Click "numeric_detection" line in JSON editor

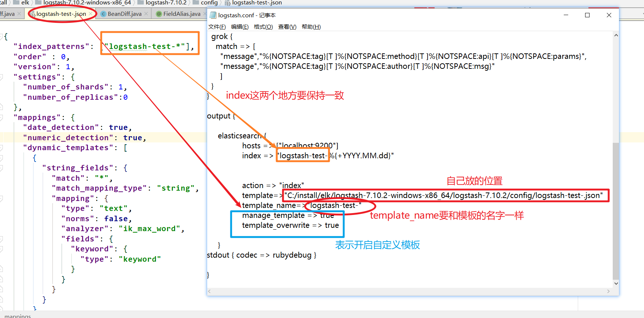point(85,138)
